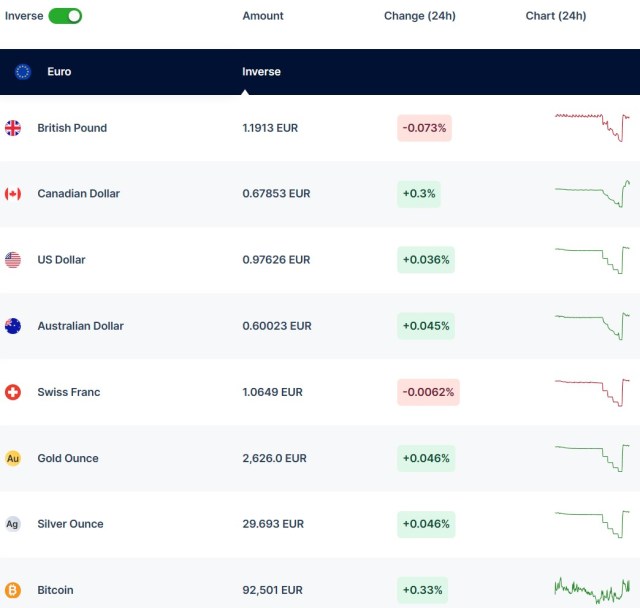Screen dimensions: 640x608
Task: Toggle the Inverse switch off
Action: coord(65,16)
